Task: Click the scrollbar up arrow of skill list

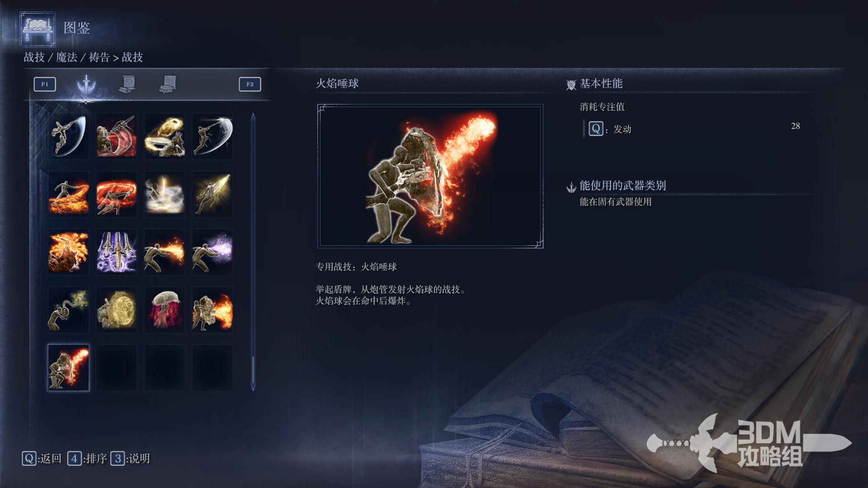Action: coord(253,117)
